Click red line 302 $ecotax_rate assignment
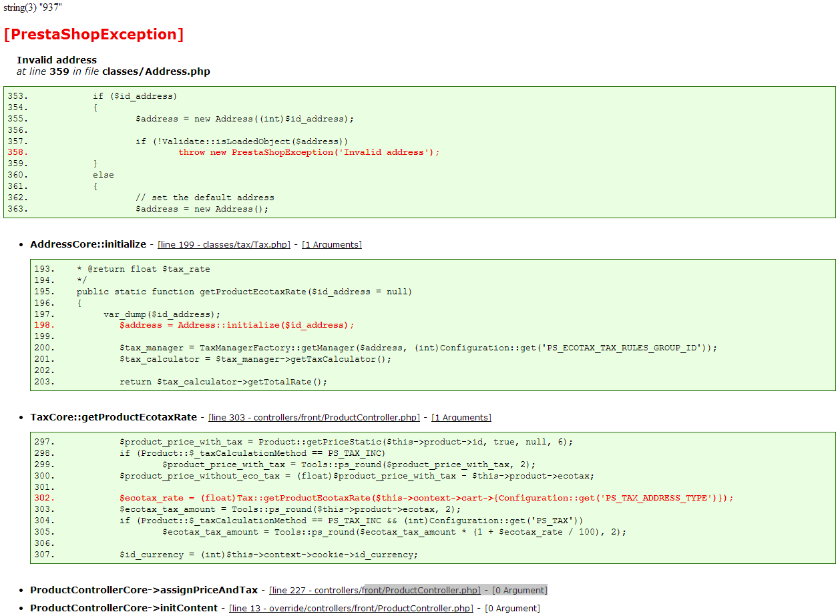This screenshot has width=840, height=616. [427, 498]
